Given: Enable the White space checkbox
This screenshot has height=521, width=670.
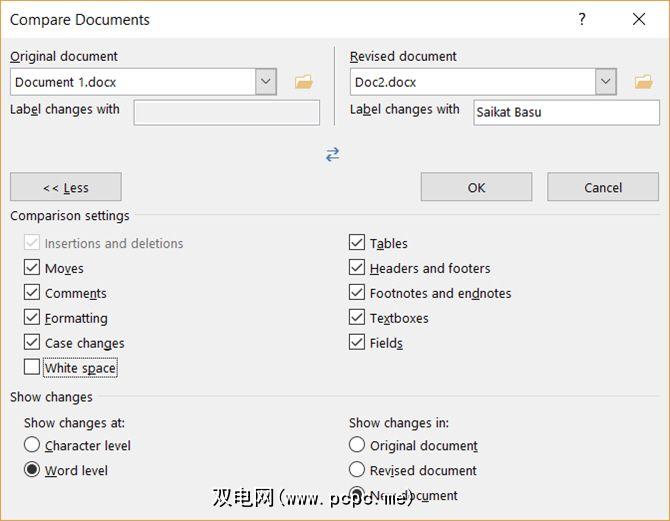Looking at the screenshot, I should pos(32,368).
